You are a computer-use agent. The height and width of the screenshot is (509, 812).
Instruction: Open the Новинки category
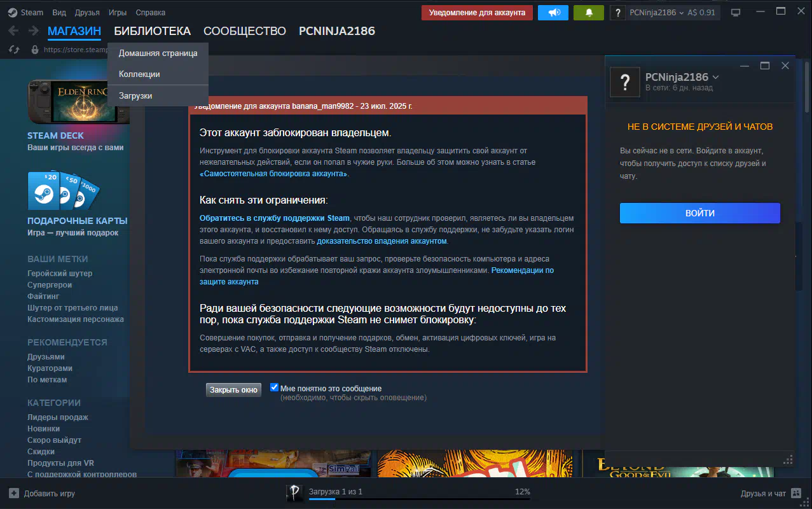[44, 429]
